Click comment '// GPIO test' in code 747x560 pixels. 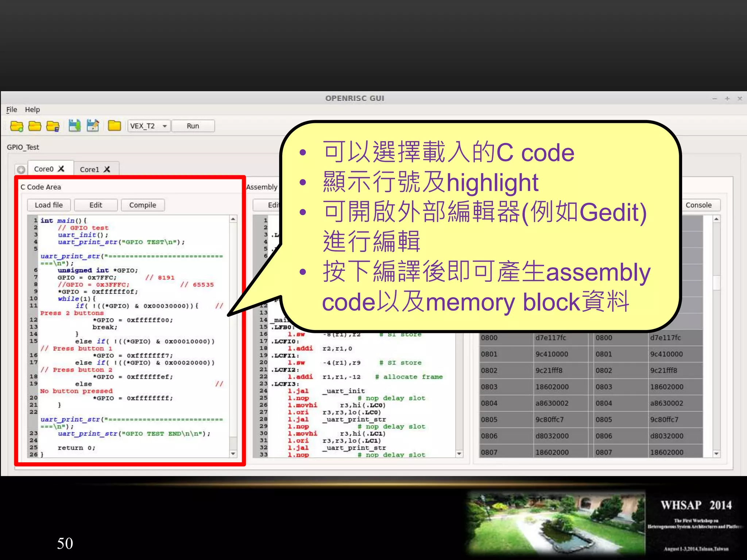(x=83, y=228)
